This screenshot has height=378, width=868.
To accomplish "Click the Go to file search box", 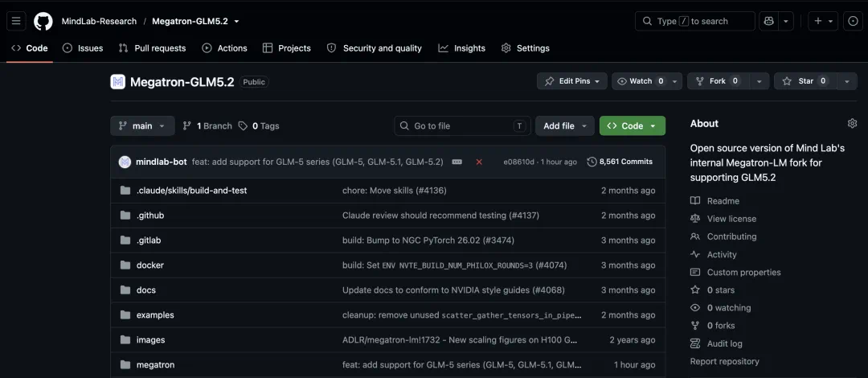I will (462, 125).
